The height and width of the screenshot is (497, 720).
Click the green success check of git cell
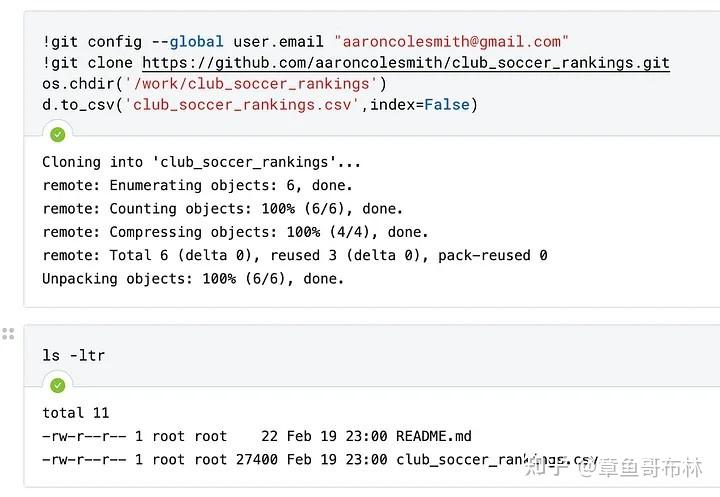pos(57,135)
